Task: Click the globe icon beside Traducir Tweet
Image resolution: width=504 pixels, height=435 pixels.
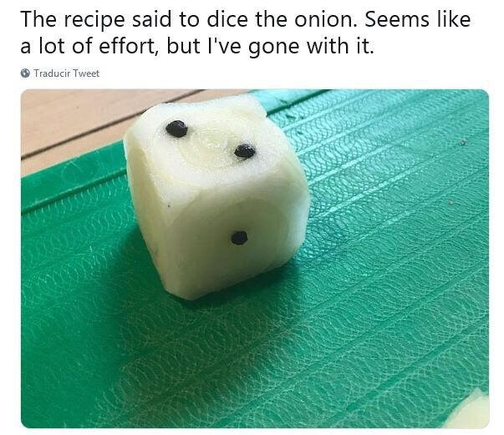Action: pos(25,73)
